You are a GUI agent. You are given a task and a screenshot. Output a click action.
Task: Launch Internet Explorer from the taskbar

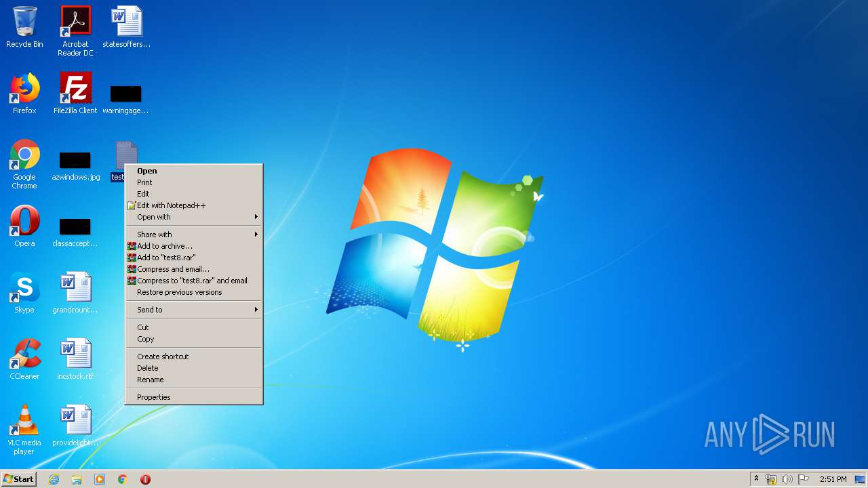[x=54, y=479]
